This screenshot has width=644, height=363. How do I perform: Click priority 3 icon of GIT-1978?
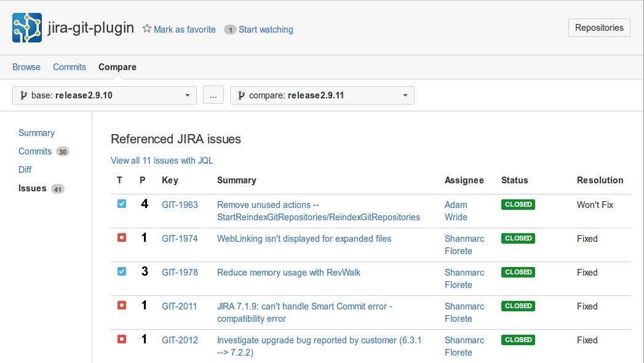pyautogui.click(x=145, y=271)
